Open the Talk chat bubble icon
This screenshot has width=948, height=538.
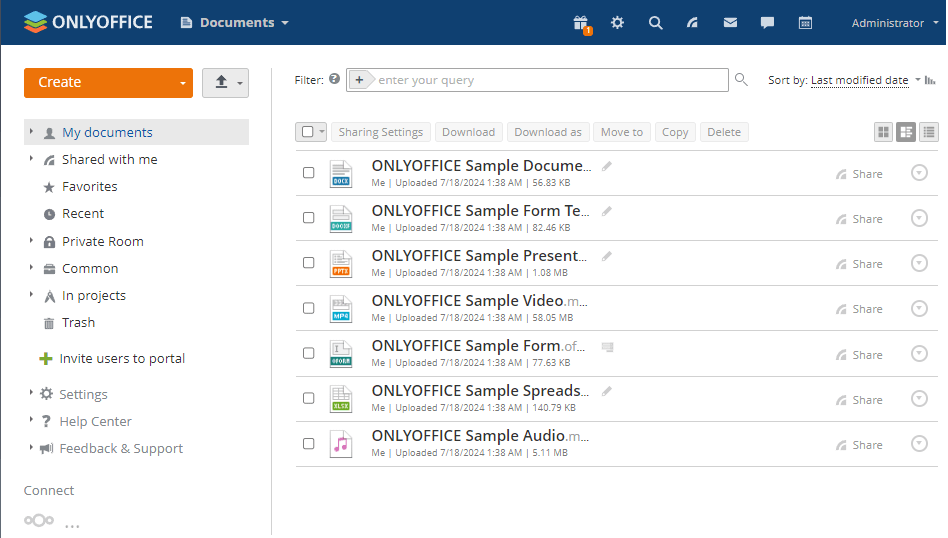(767, 23)
